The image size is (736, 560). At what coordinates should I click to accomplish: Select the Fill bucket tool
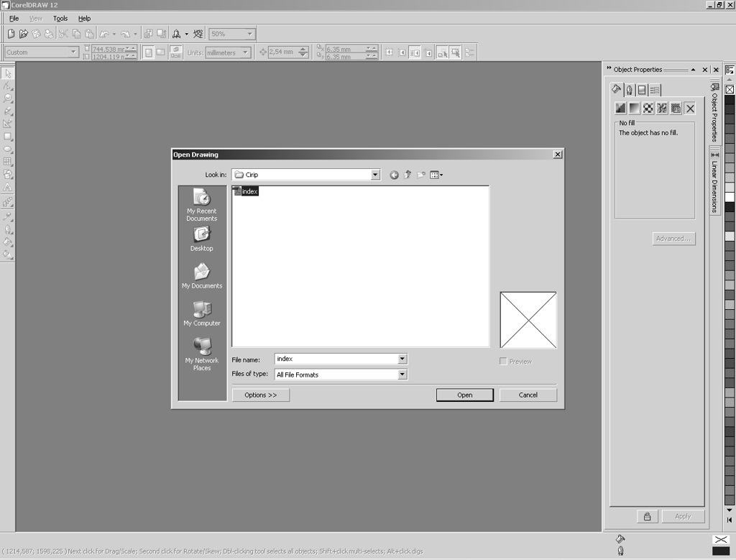7,242
